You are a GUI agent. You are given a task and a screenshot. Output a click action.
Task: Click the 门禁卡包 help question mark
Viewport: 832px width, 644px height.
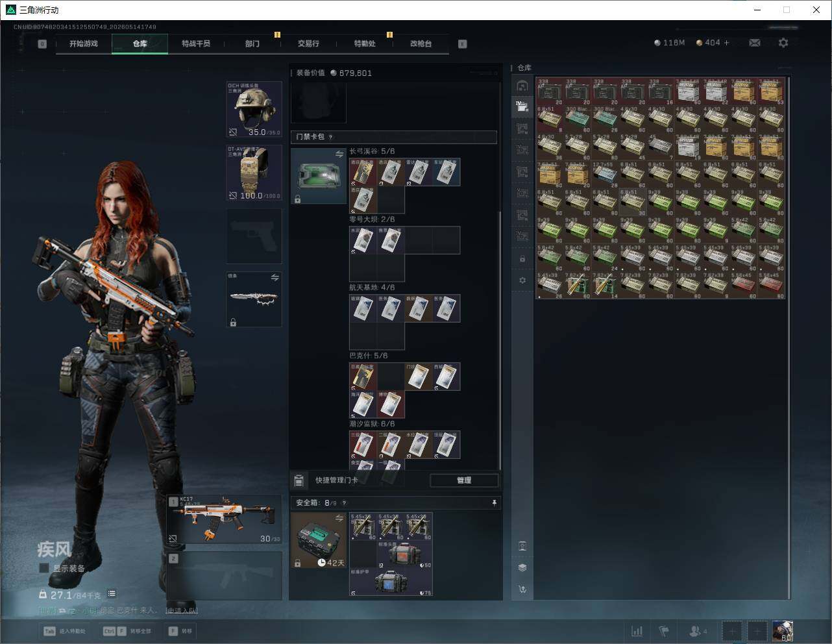pos(331,137)
